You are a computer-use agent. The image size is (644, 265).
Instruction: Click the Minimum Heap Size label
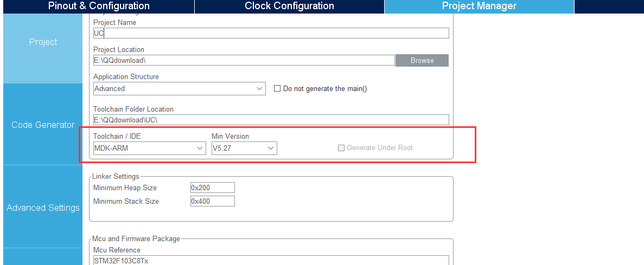(x=125, y=188)
